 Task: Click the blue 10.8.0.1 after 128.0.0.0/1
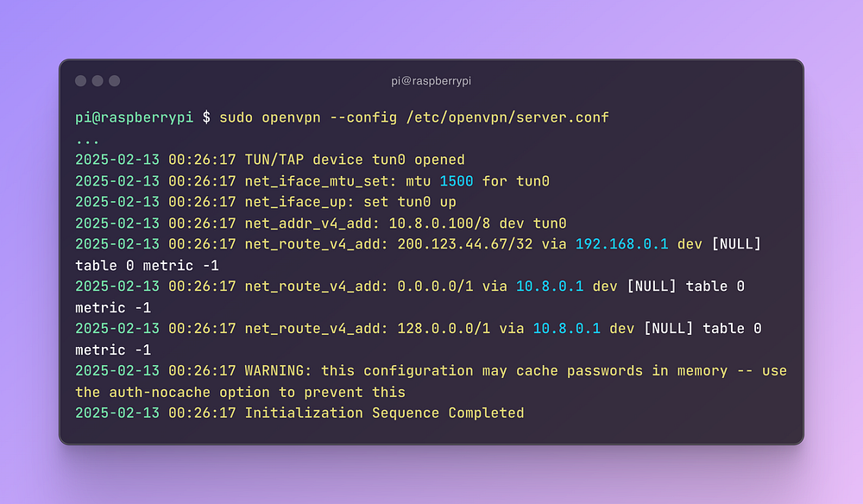(x=566, y=329)
